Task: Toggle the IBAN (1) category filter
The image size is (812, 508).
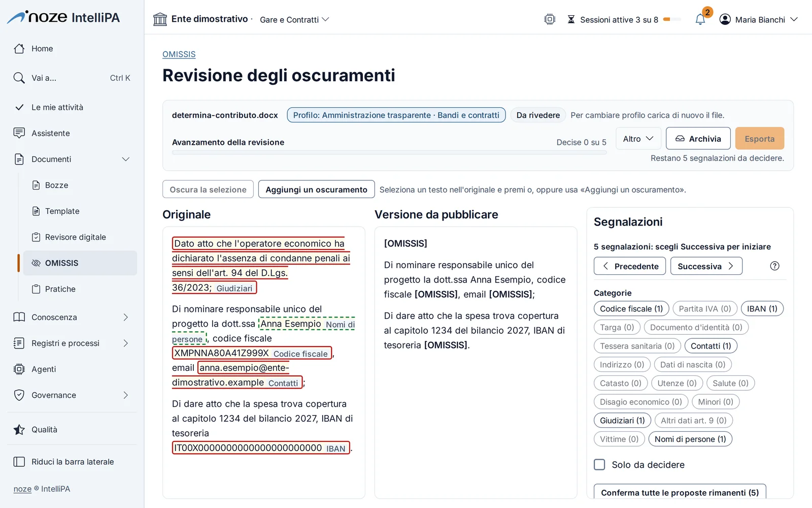Action: [762, 309]
